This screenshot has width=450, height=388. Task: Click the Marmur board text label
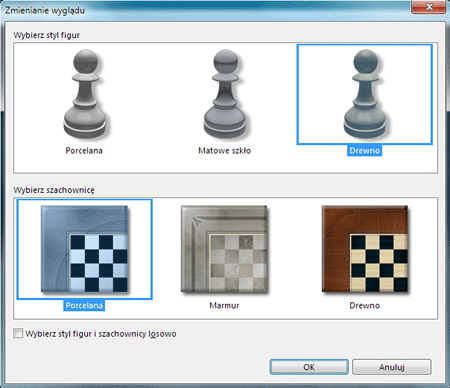click(x=224, y=305)
